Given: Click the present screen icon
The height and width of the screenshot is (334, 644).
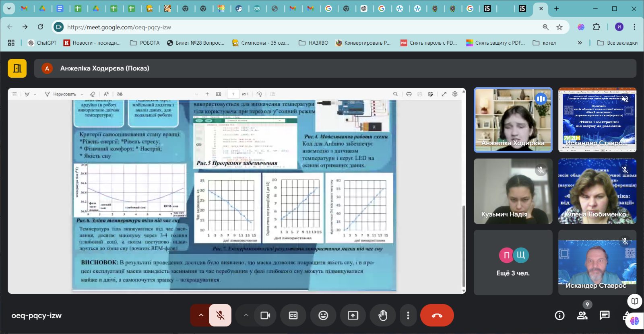Looking at the screenshot, I should pos(353,315).
